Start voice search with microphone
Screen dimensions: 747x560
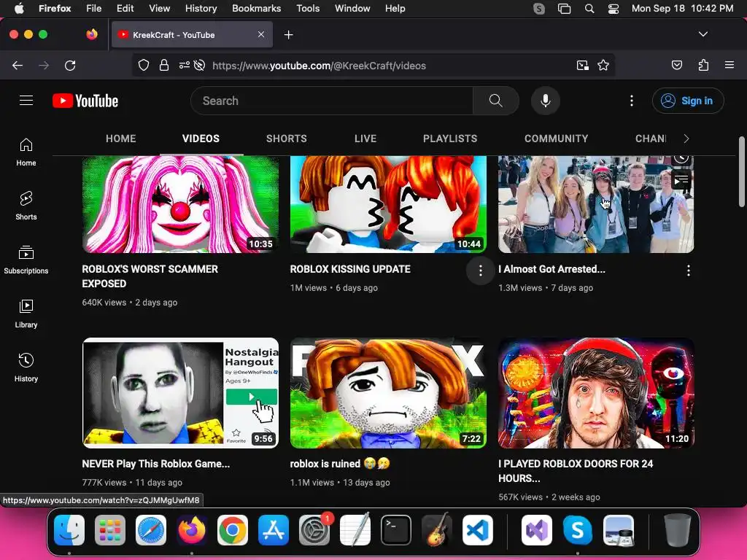tap(546, 101)
